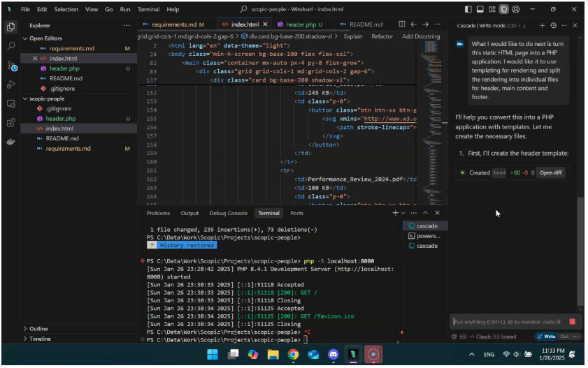
Task: Open the File menu
Action: point(25,9)
